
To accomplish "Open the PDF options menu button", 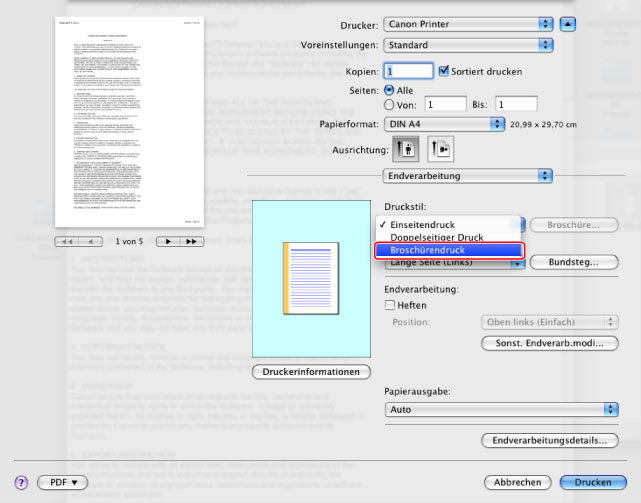I will (x=63, y=482).
